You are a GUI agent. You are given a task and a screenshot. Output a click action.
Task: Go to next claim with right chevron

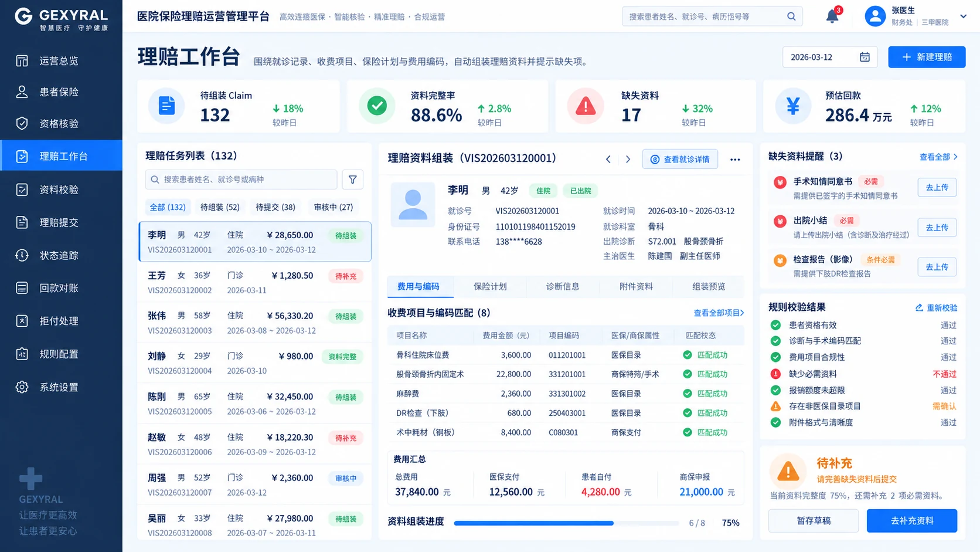pos(628,159)
